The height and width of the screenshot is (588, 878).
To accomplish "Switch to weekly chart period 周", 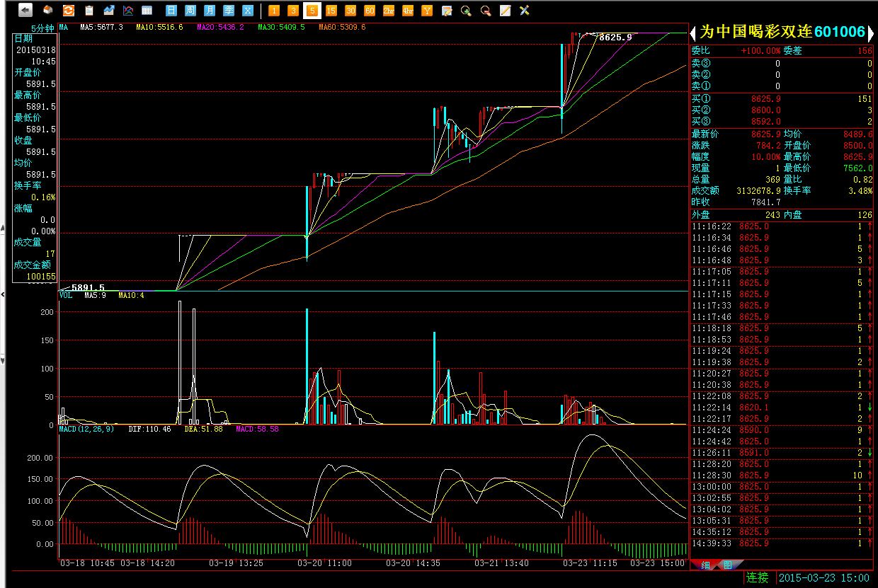I will tap(190, 11).
